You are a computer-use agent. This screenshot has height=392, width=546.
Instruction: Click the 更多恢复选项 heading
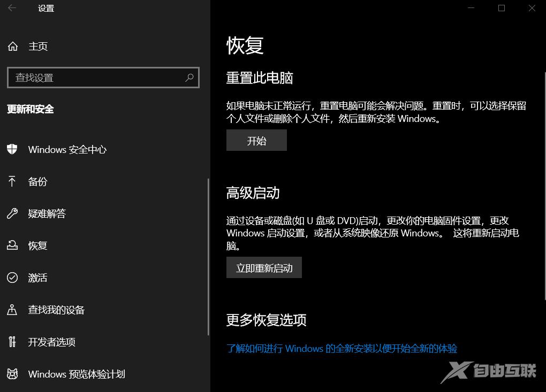[x=267, y=320]
